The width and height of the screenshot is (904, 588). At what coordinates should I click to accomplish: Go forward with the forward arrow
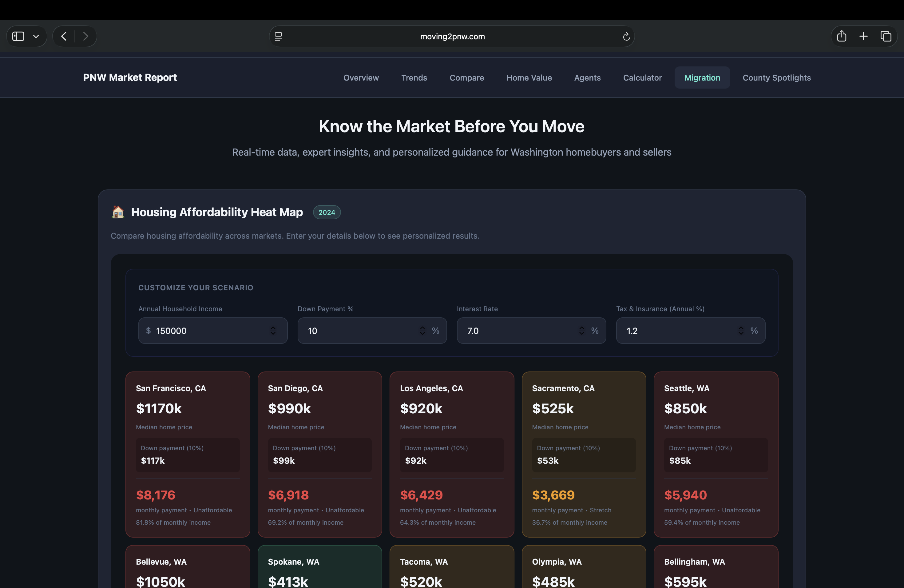(x=85, y=37)
